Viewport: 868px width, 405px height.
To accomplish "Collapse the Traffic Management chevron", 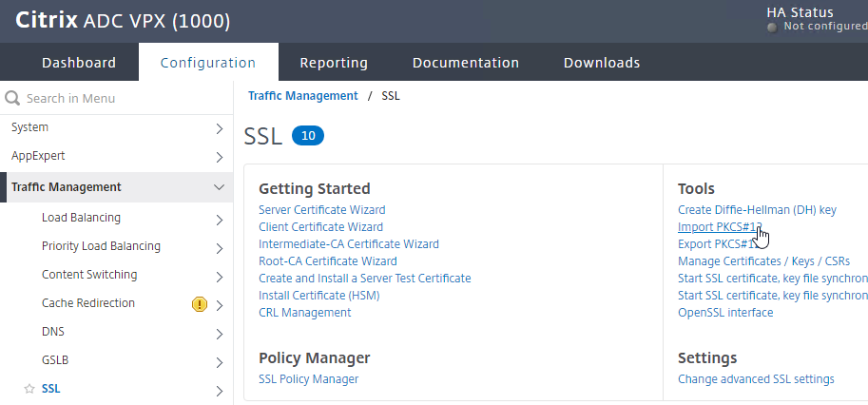I will pyautogui.click(x=220, y=187).
